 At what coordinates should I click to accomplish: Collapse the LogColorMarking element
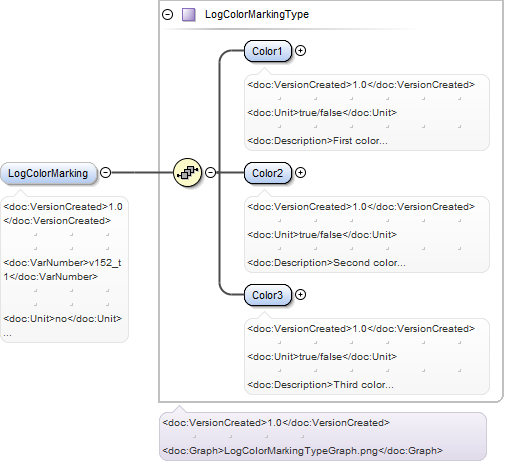click(x=105, y=173)
